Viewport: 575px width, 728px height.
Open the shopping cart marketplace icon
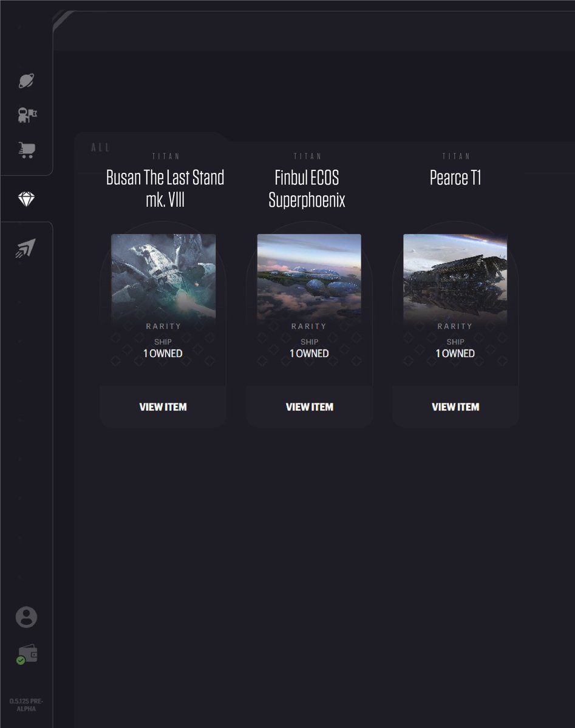(x=26, y=150)
